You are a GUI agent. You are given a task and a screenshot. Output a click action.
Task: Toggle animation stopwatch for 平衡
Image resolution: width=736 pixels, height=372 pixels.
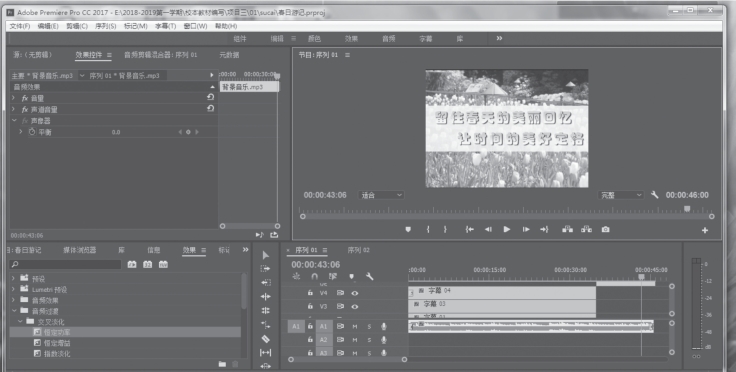coord(32,132)
